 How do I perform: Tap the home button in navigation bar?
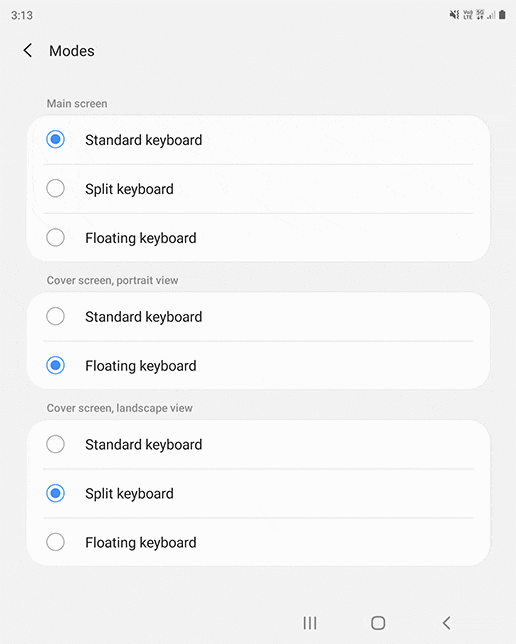click(378, 623)
